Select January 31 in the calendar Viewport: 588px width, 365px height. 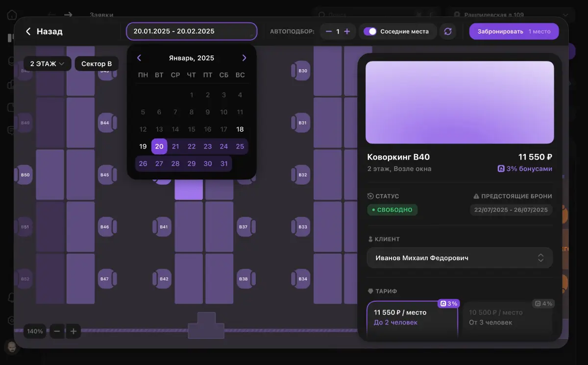[224, 164]
